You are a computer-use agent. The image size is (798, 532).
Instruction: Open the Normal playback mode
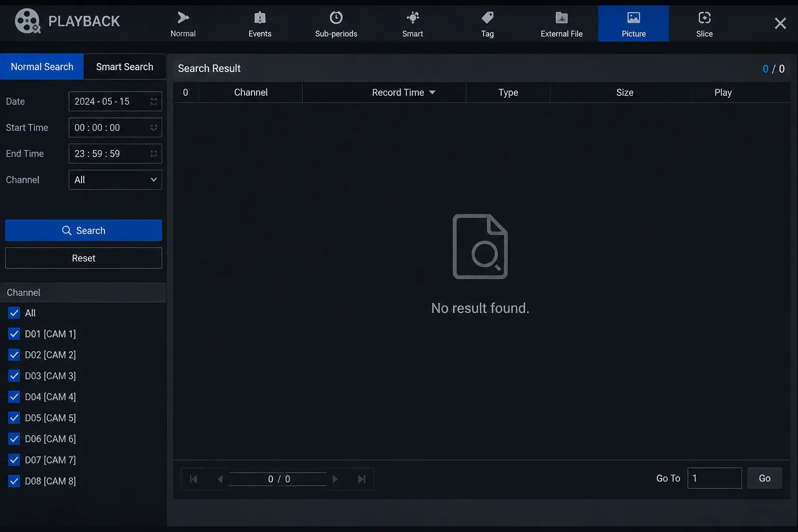(183, 24)
